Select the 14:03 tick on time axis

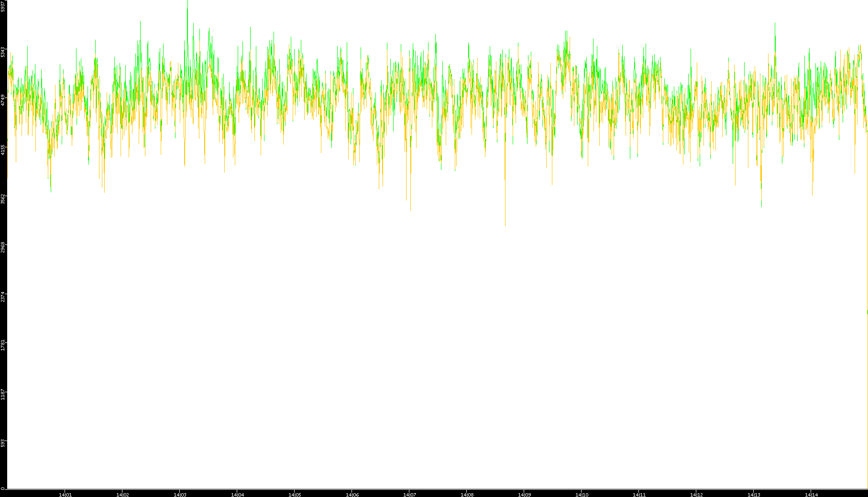click(x=180, y=494)
